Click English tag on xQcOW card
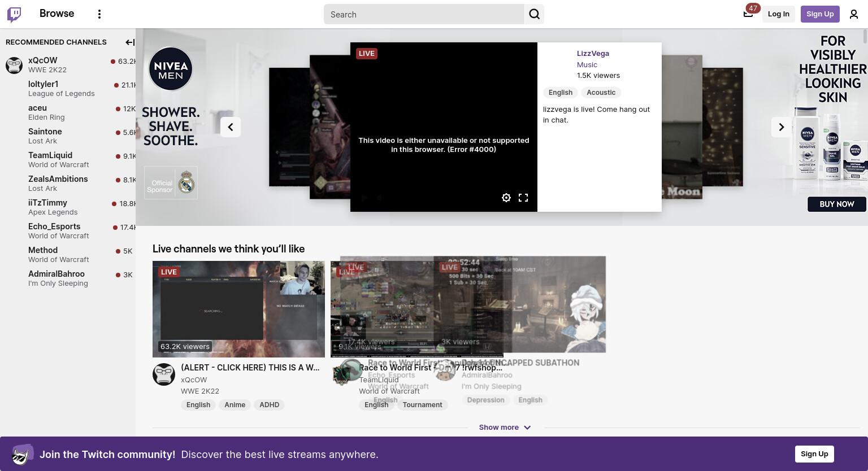 coord(198,405)
